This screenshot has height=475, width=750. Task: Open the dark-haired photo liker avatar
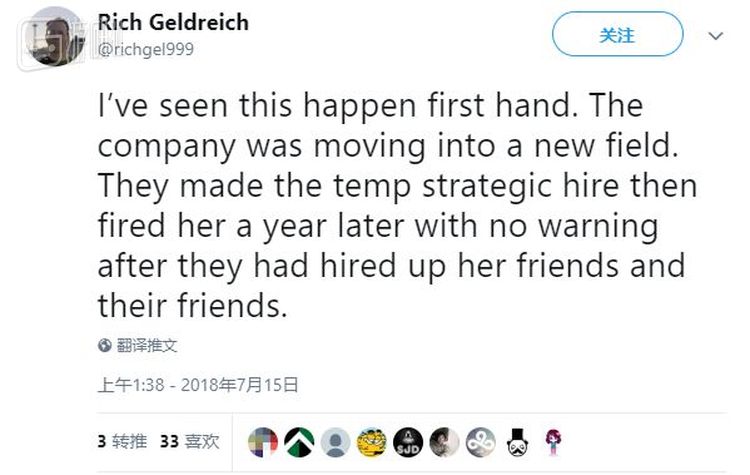(x=444, y=440)
